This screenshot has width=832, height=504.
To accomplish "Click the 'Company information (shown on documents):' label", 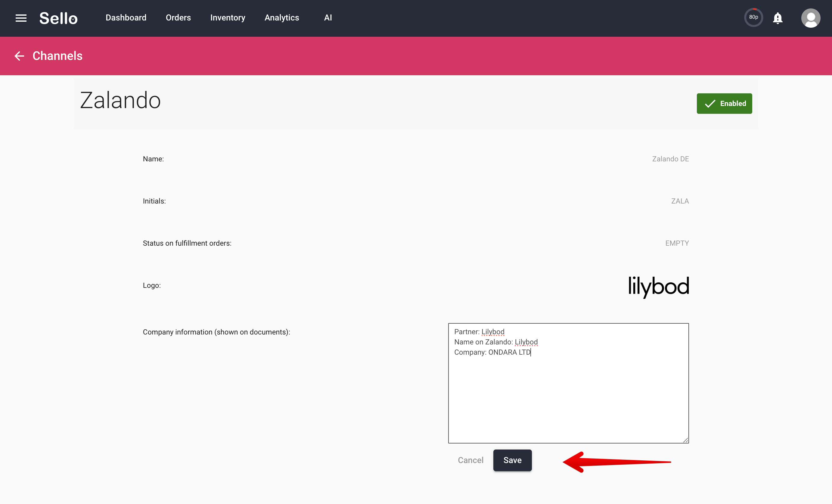I will tap(216, 332).
